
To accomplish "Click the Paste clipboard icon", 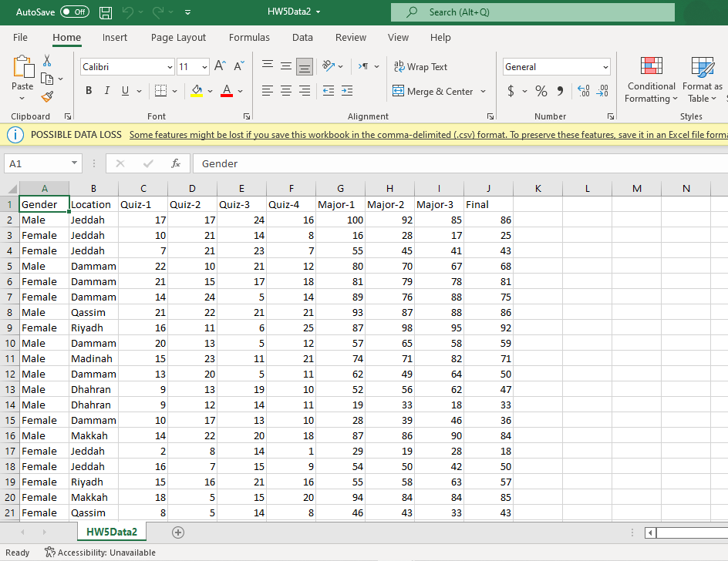I will point(23,66).
